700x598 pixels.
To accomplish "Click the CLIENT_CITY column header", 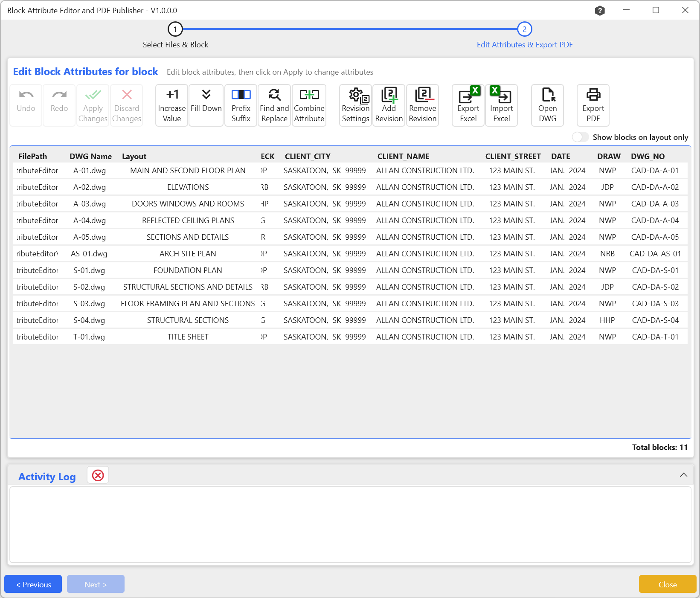I will point(308,157).
